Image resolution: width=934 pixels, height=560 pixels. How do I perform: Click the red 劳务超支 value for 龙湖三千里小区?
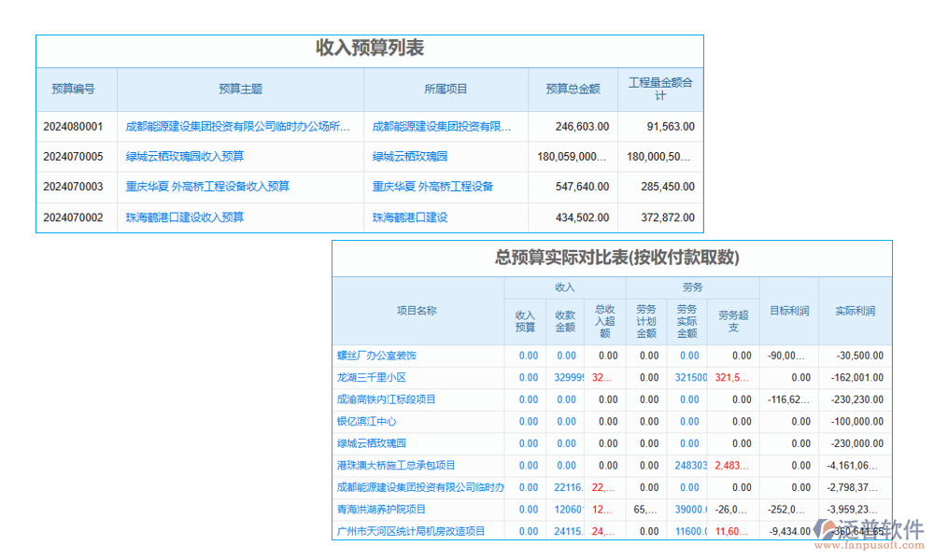733,378
